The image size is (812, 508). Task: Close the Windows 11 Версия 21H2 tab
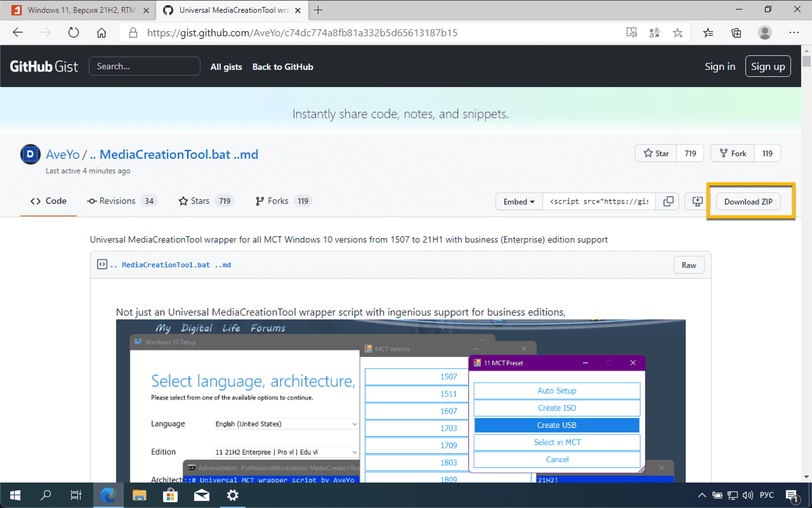point(146,10)
